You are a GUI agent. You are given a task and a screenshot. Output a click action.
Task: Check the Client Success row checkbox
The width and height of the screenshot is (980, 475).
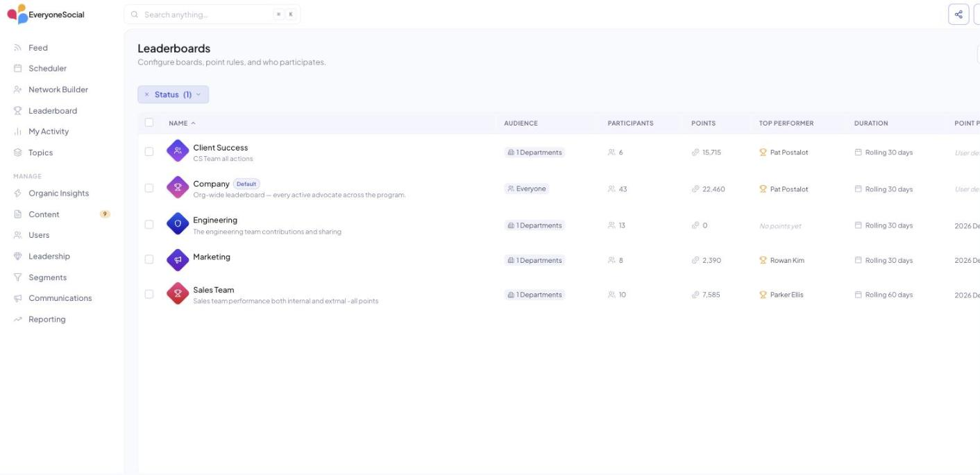[149, 151]
